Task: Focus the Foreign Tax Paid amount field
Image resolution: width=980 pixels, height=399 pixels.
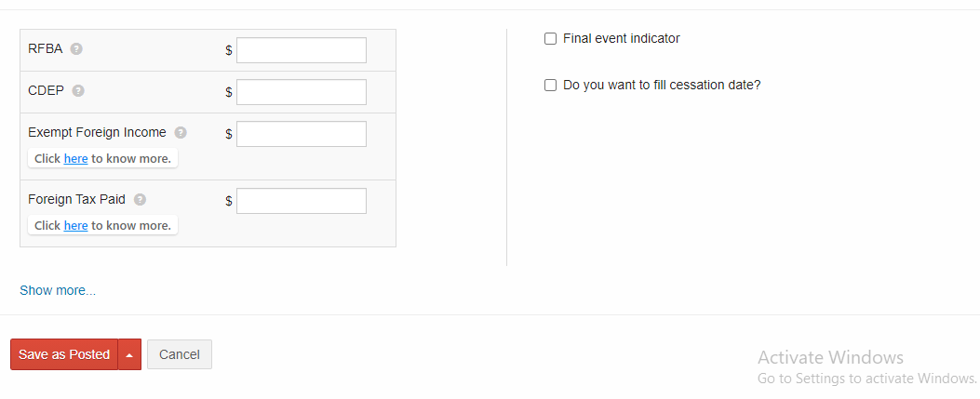Action: click(302, 201)
